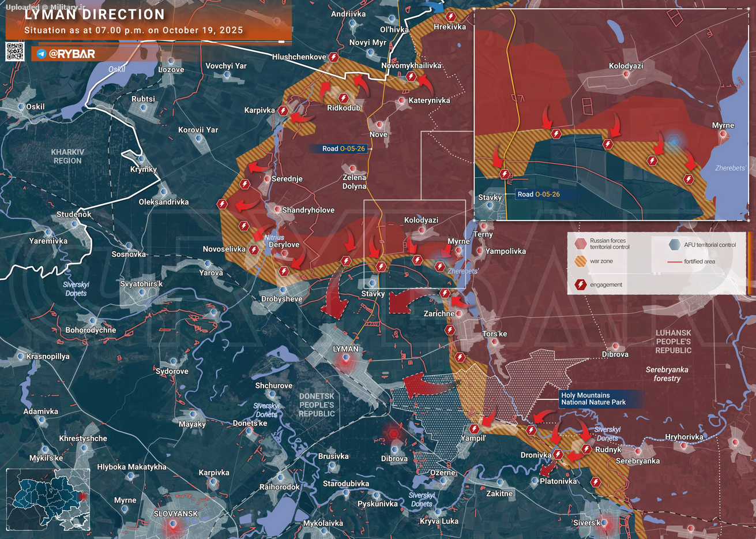Screen dimensions: 756x539
Task: Select the engagement marker next to Hlushchenkove
Action: coord(333,58)
